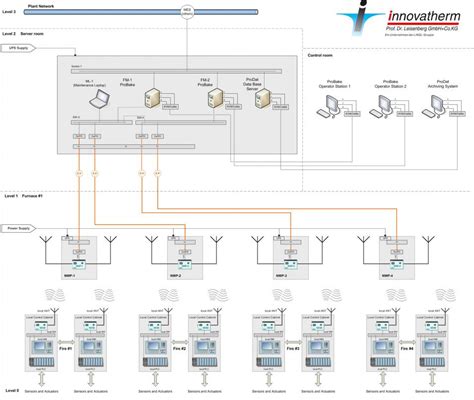Click the ProDat Data Base Server icon
This screenshot has height=400, width=474.
point(262,98)
